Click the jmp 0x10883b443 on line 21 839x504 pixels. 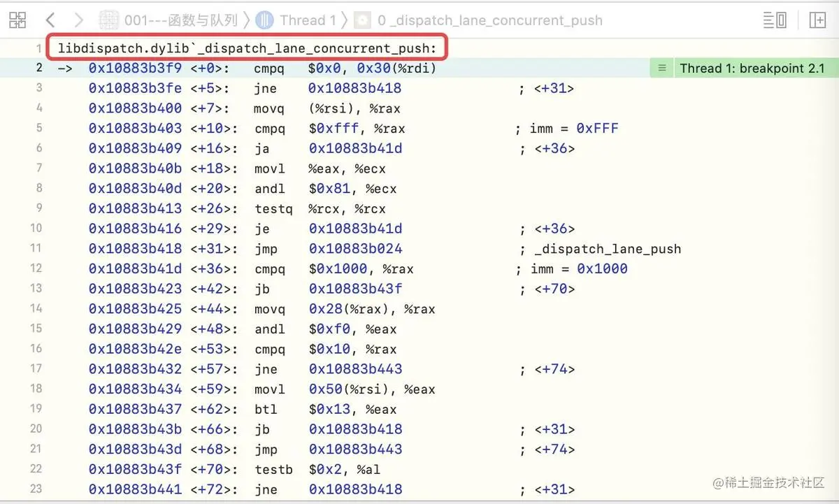[x=328, y=449]
